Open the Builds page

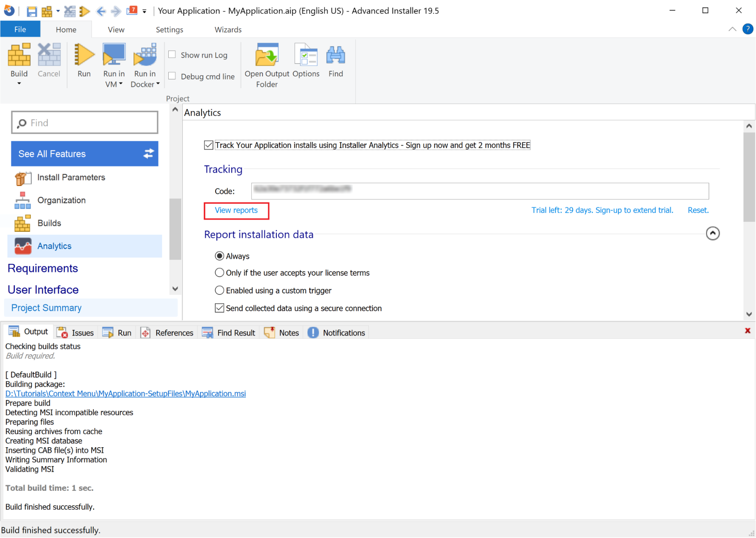coord(49,223)
